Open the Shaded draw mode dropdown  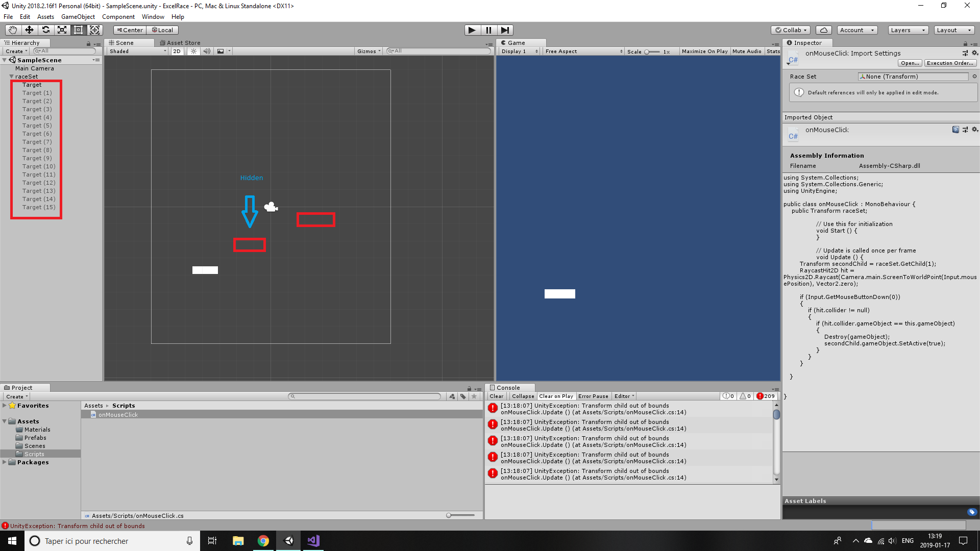click(x=138, y=51)
